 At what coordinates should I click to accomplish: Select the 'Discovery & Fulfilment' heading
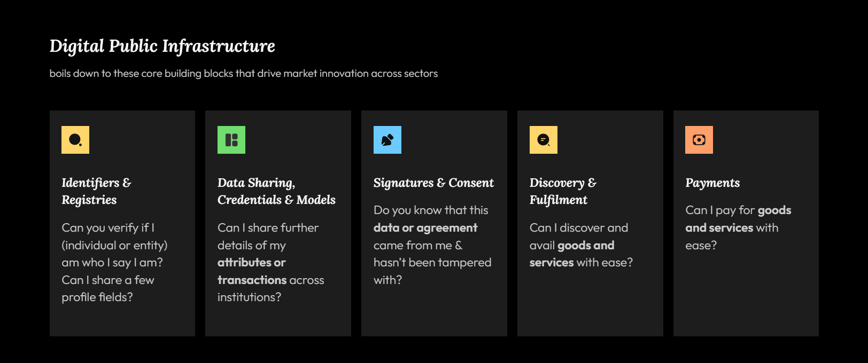(563, 191)
